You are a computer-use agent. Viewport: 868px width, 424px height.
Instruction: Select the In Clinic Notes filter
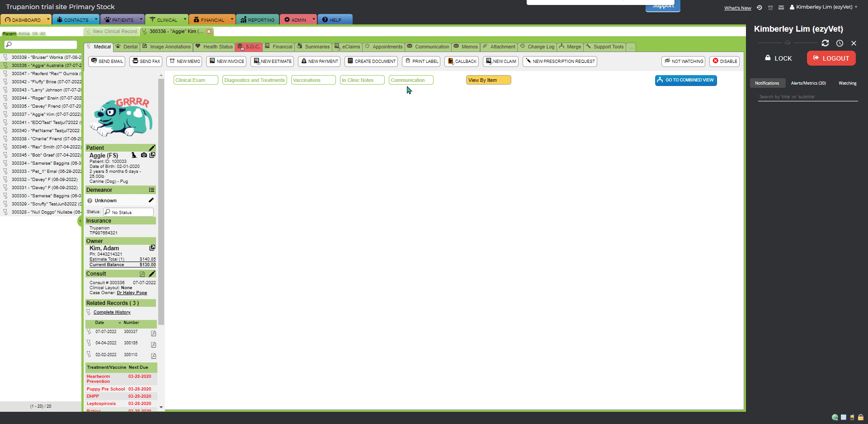(x=362, y=80)
